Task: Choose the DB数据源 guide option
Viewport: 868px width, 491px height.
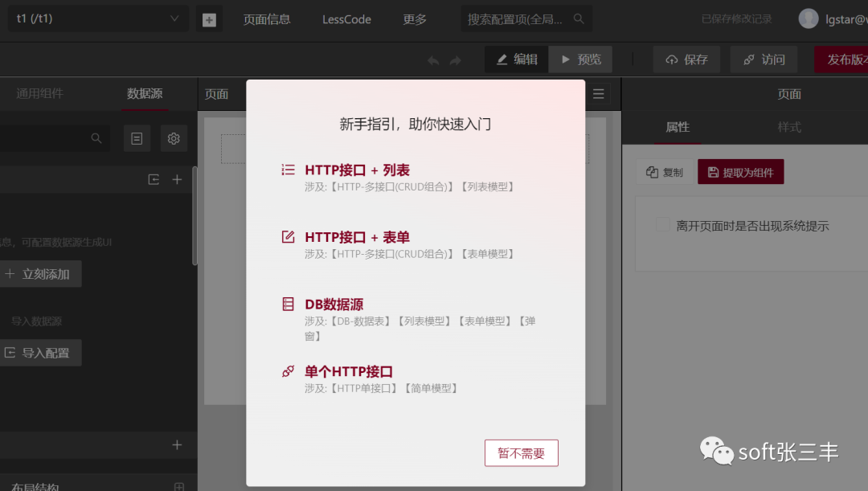Action: tap(334, 305)
